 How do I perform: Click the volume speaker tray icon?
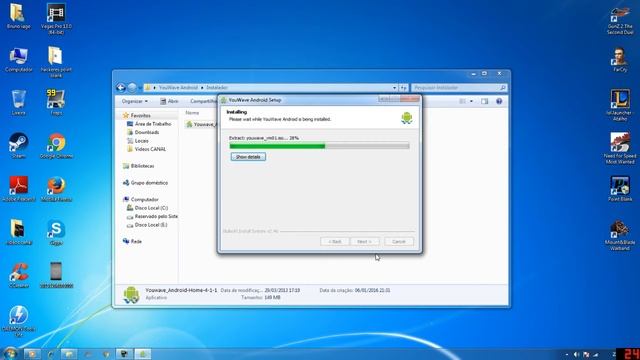[576, 354]
